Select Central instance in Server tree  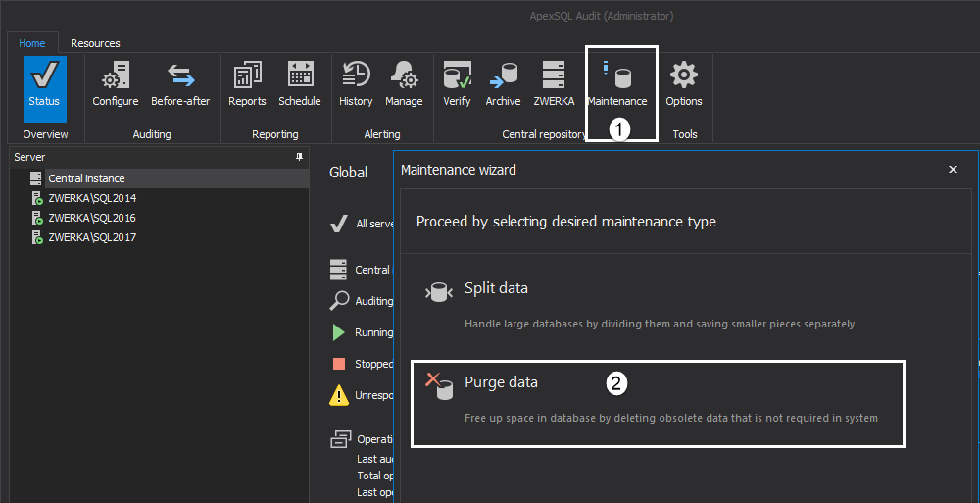[169, 178]
